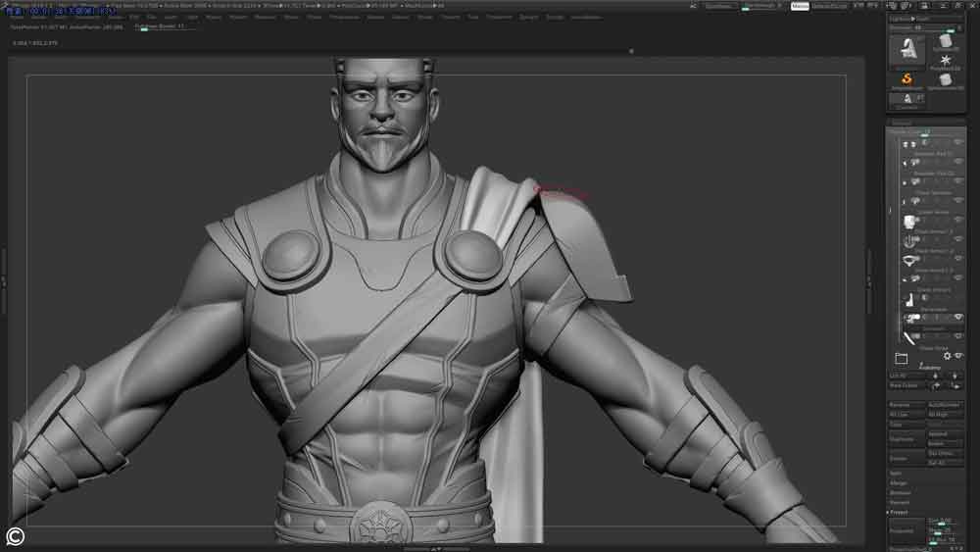Adjust the Dist slider
This screenshot has height=552, width=980.
(945, 521)
